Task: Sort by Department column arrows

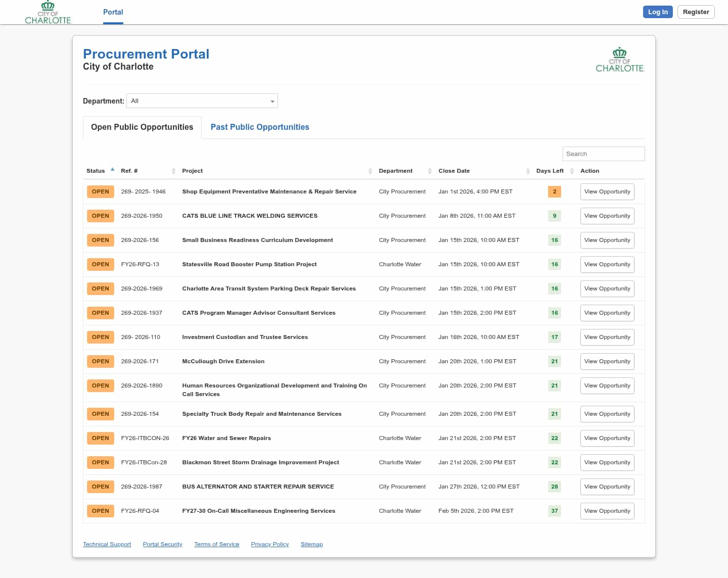Action: (430, 171)
